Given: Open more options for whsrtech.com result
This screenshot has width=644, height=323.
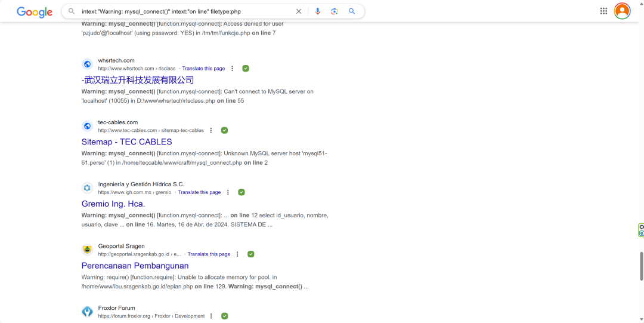Looking at the screenshot, I should tap(232, 68).
